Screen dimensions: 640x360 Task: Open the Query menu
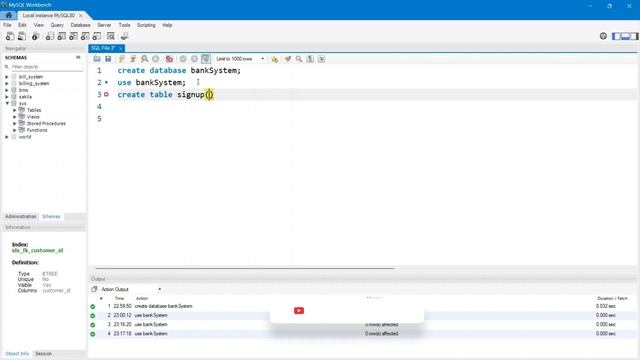[x=57, y=25]
